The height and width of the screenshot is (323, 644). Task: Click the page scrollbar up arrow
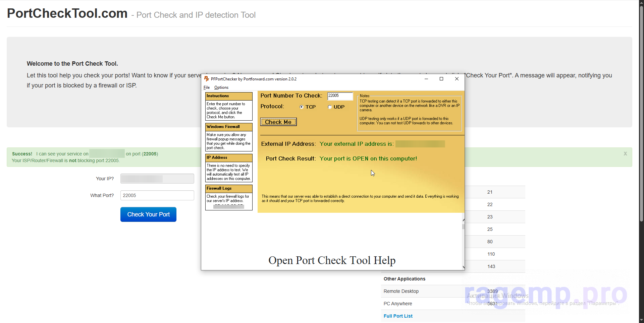(641, 3)
